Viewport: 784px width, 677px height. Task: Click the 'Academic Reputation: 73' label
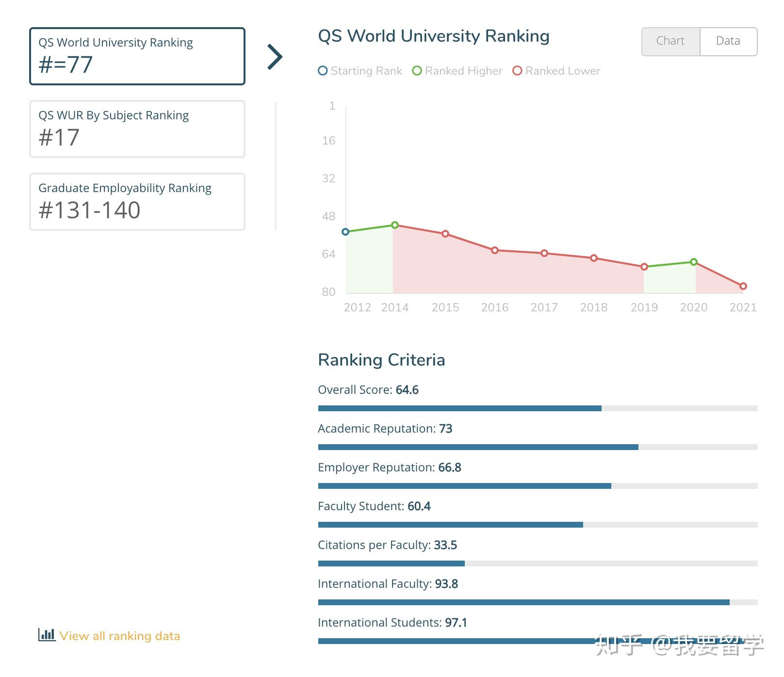click(385, 429)
